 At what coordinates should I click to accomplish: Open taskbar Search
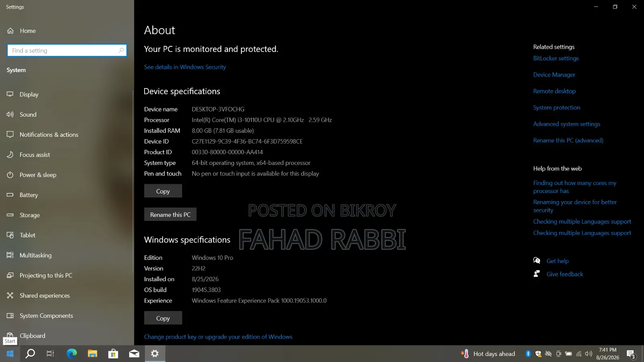tap(30, 354)
